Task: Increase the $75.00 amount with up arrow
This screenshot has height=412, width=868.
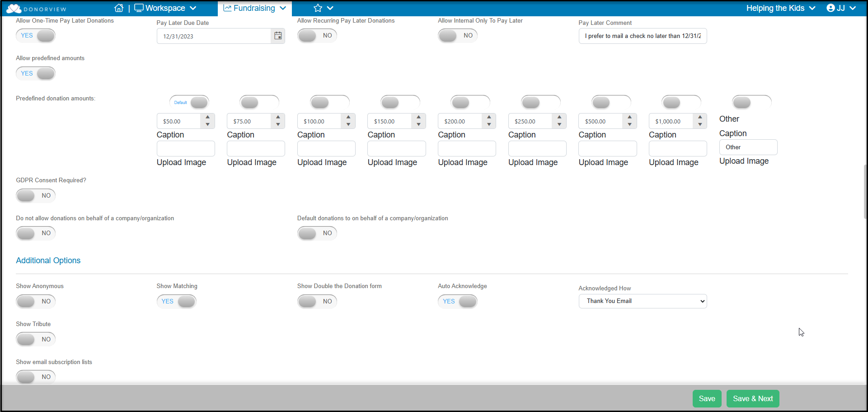Action: 278,118
